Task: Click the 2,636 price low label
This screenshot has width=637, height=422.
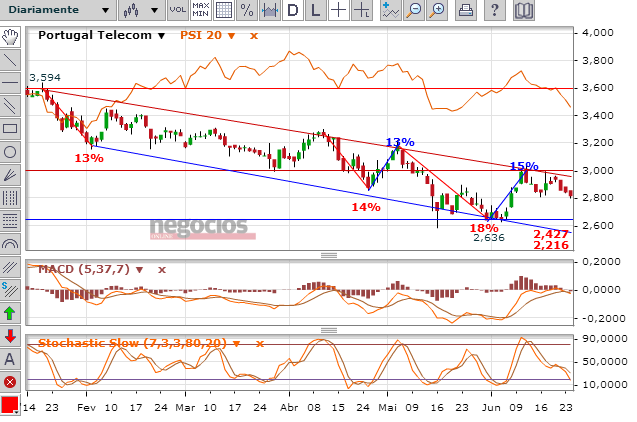Action: 489,238
